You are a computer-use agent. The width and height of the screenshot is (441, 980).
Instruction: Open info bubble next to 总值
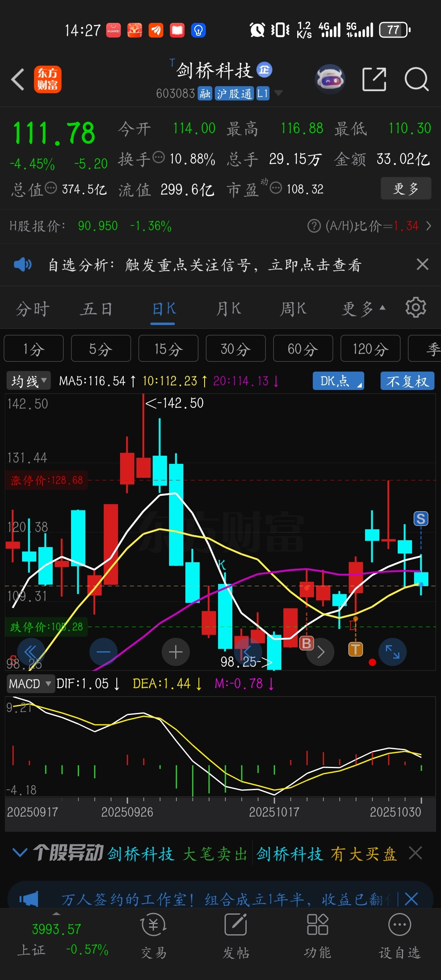(51, 188)
